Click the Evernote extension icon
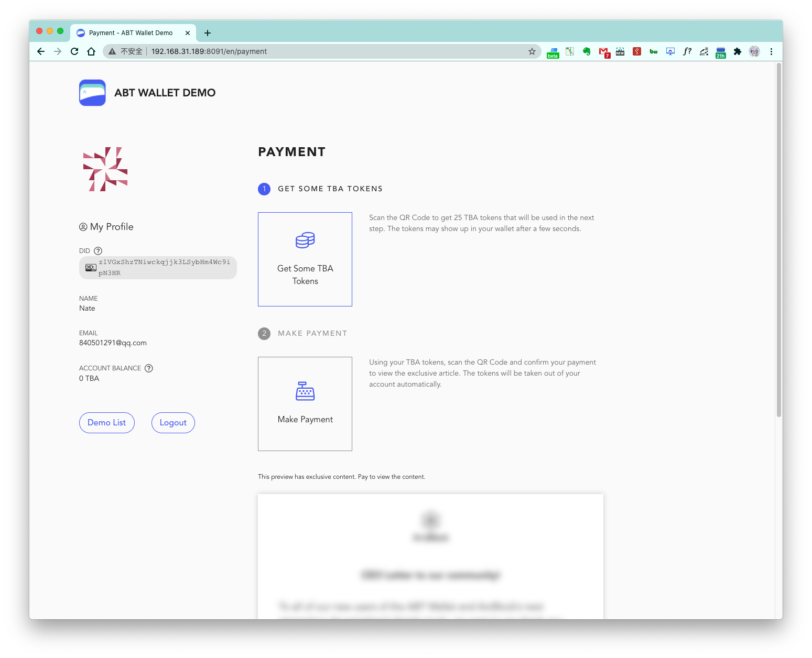This screenshot has width=812, height=658. pyautogui.click(x=587, y=51)
